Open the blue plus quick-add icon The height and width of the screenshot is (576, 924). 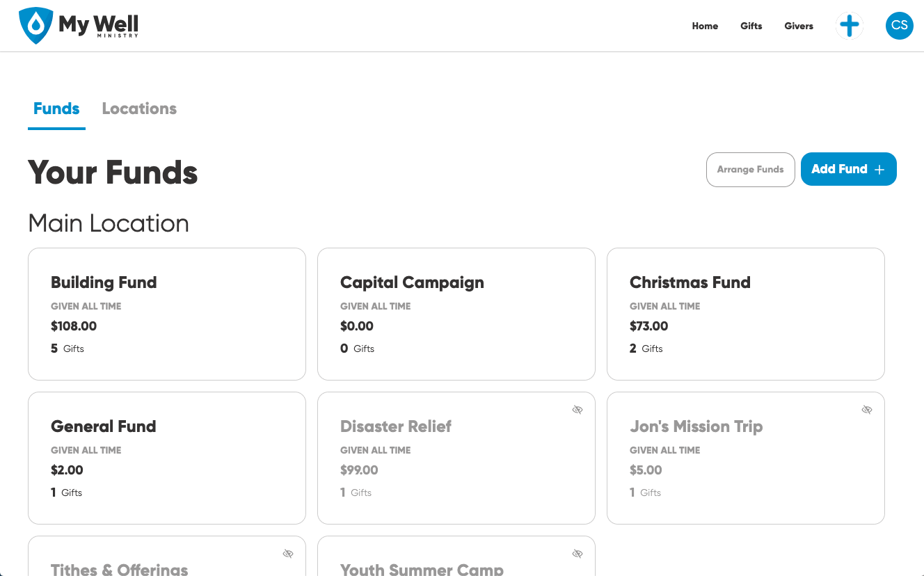point(849,26)
